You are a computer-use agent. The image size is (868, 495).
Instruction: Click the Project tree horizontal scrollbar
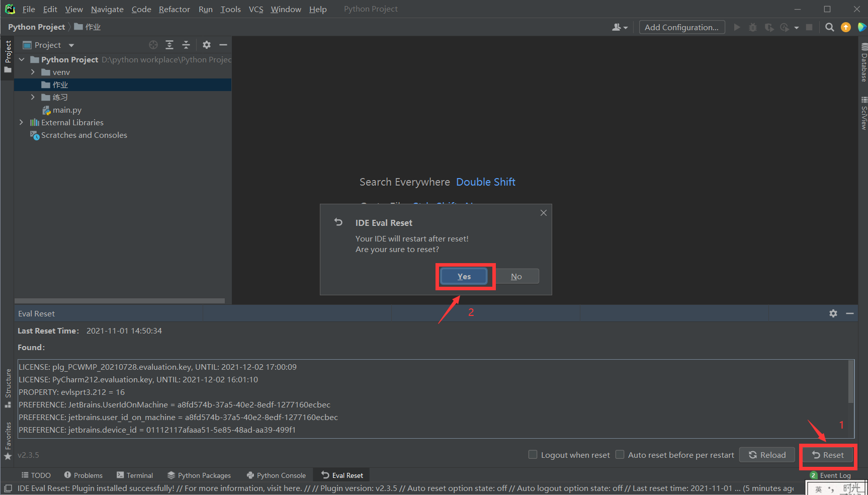[x=120, y=301]
